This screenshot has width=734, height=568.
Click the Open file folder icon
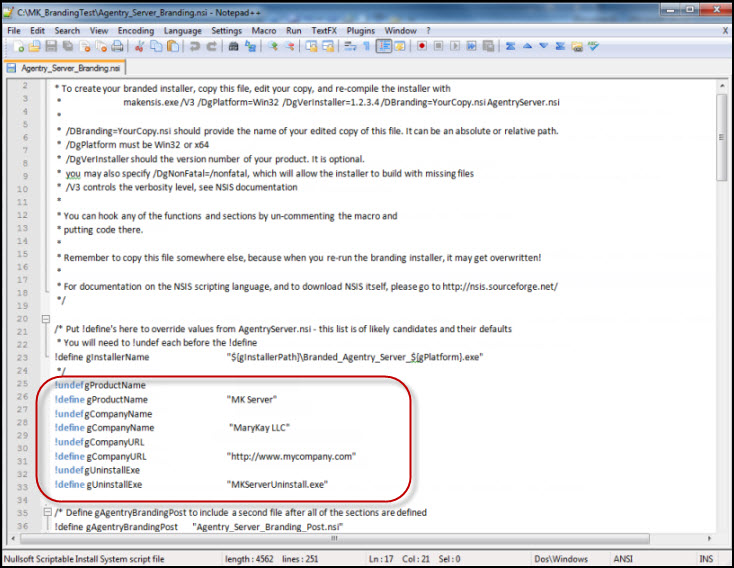[33, 46]
